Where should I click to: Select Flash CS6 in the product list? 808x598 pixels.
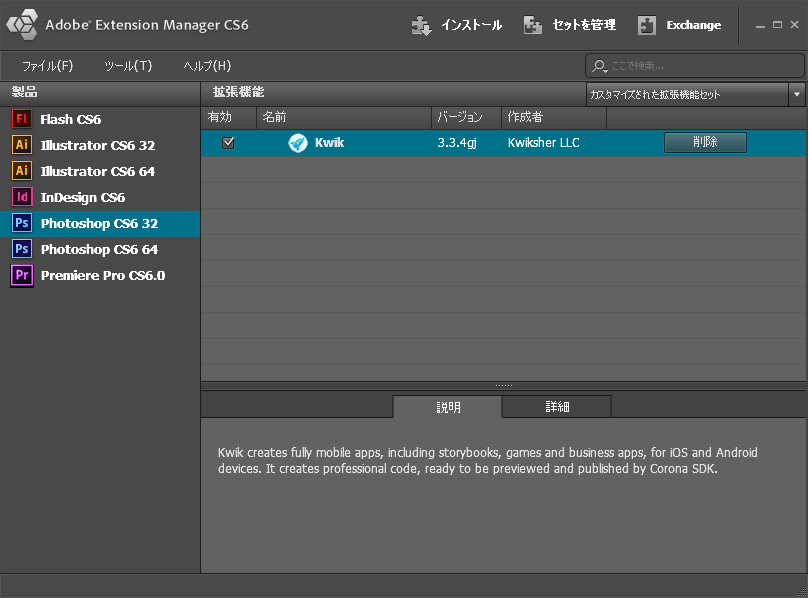(x=100, y=119)
